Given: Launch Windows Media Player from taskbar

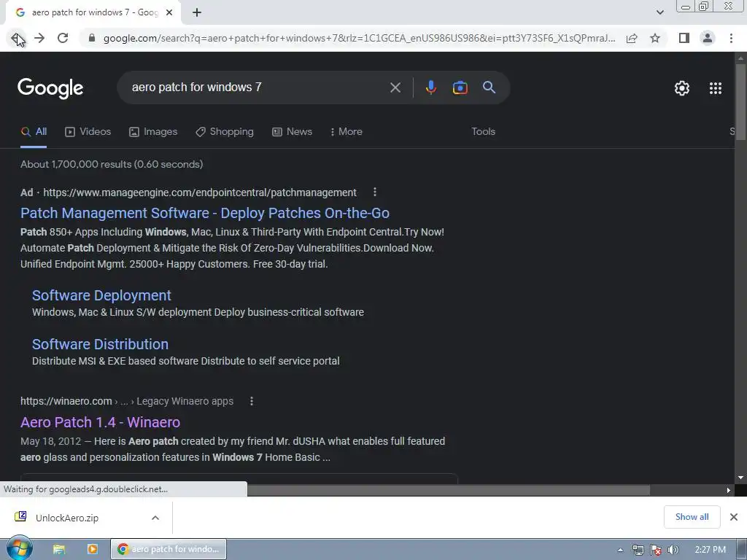Looking at the screenshot, I should click(x=93, y=549).
